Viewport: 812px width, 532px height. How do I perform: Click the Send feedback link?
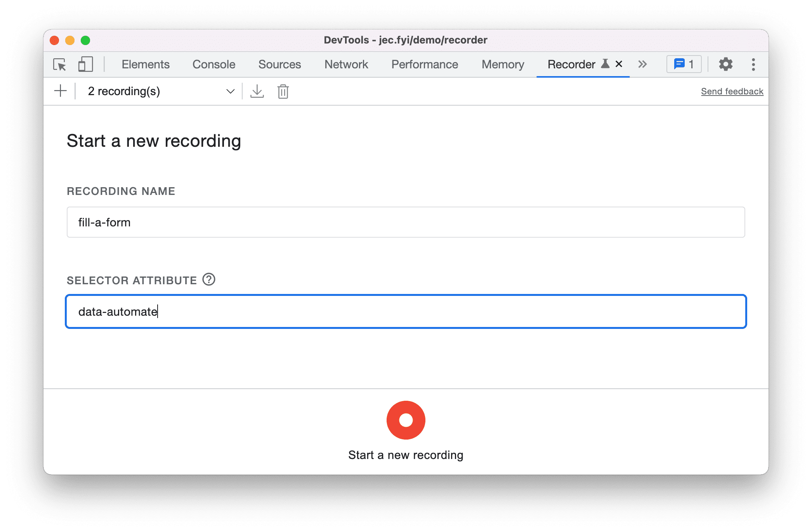click(731, 91)
